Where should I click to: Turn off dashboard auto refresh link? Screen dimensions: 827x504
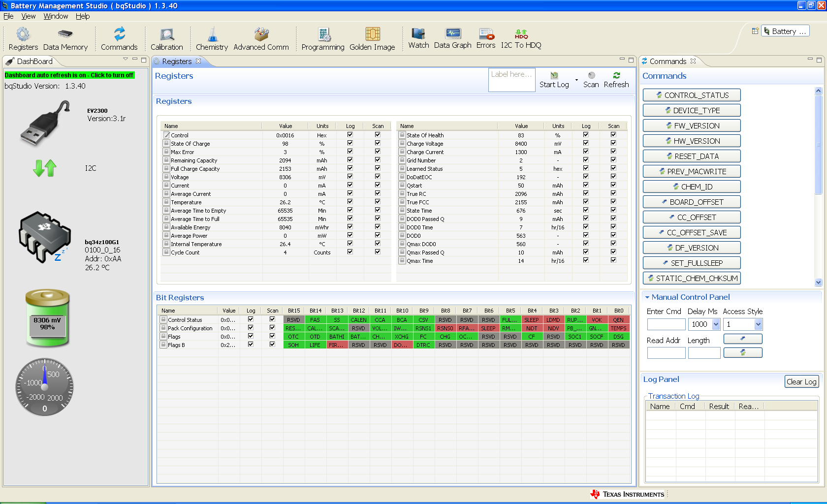tap(69, 75)
